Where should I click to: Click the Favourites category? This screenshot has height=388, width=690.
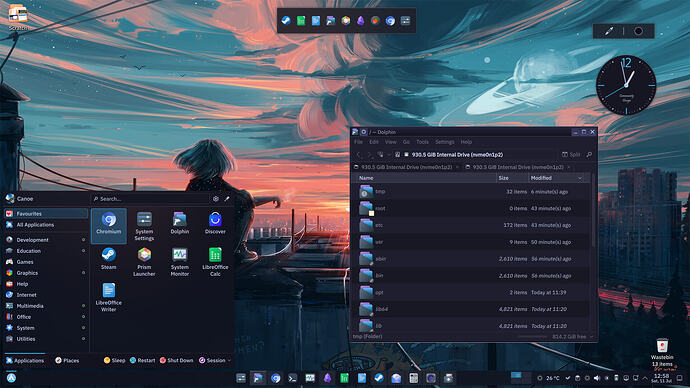pos(46,214)
